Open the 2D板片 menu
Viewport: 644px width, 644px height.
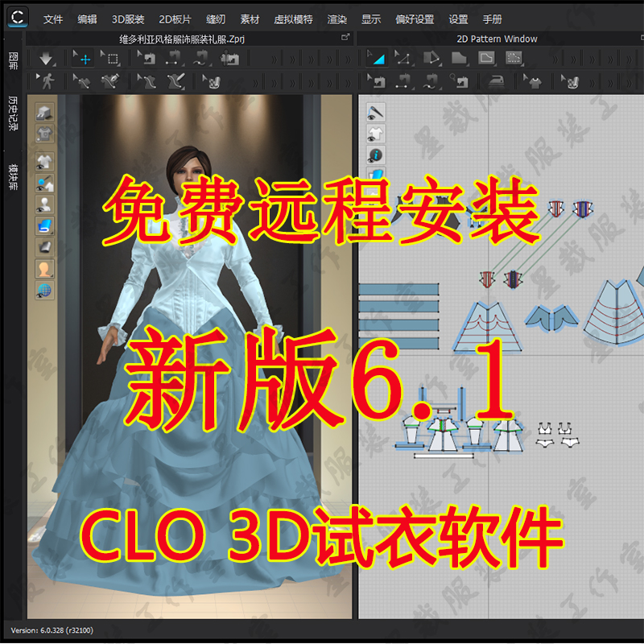[175, 19]
